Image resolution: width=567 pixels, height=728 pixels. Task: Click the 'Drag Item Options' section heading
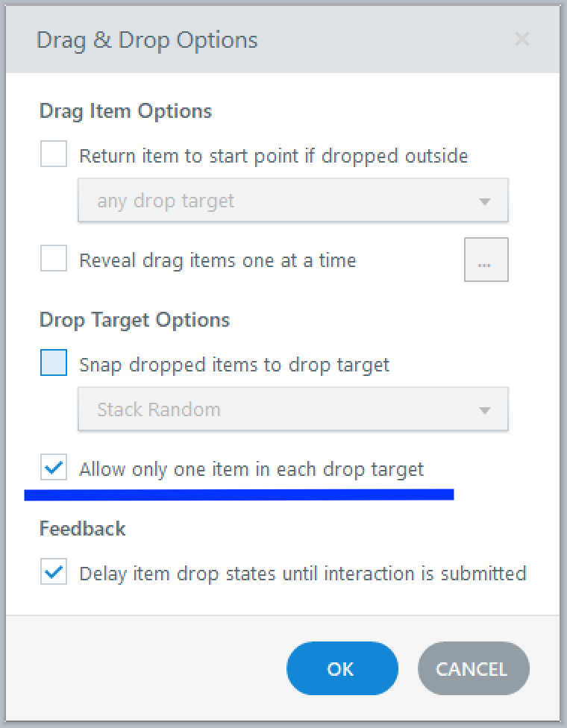click(125, 111)
